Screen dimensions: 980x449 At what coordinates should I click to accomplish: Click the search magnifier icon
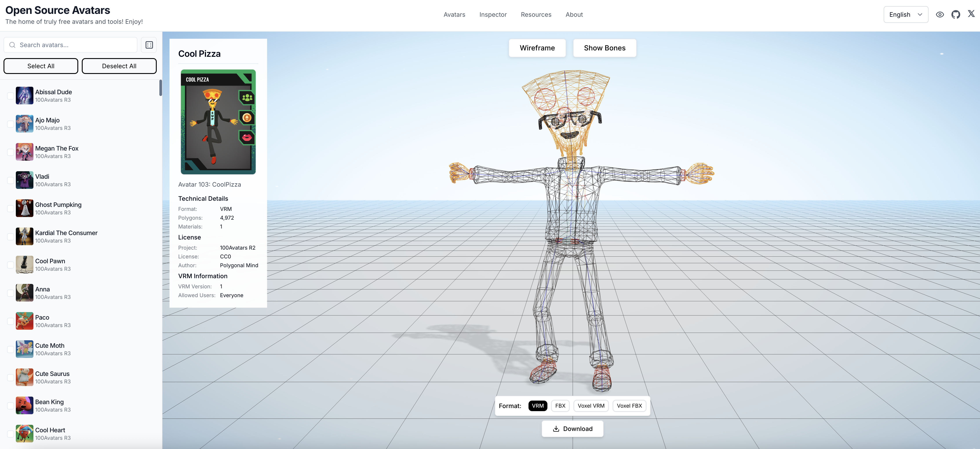[x=12, y=44]
